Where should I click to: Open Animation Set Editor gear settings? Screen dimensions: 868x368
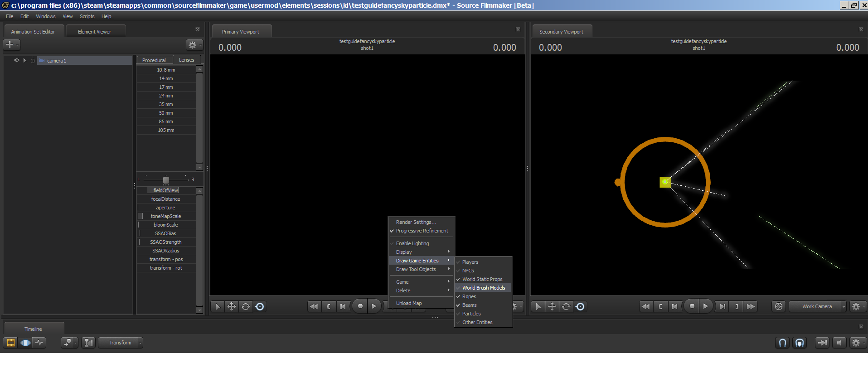point(193,45)
